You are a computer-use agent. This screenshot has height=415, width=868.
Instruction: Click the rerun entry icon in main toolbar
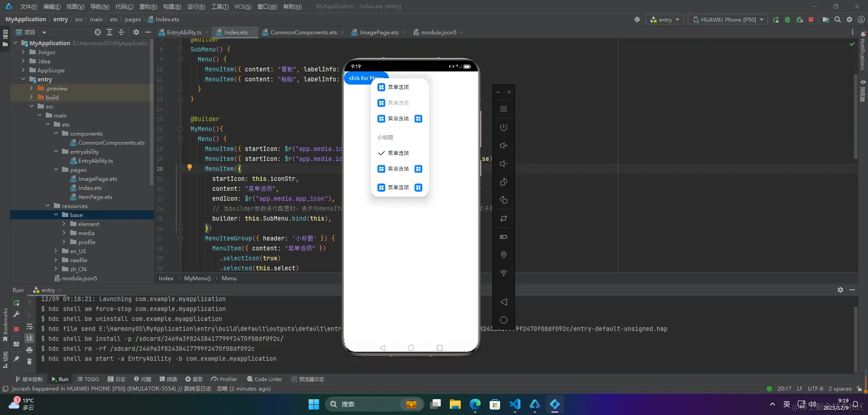[776, 20]
